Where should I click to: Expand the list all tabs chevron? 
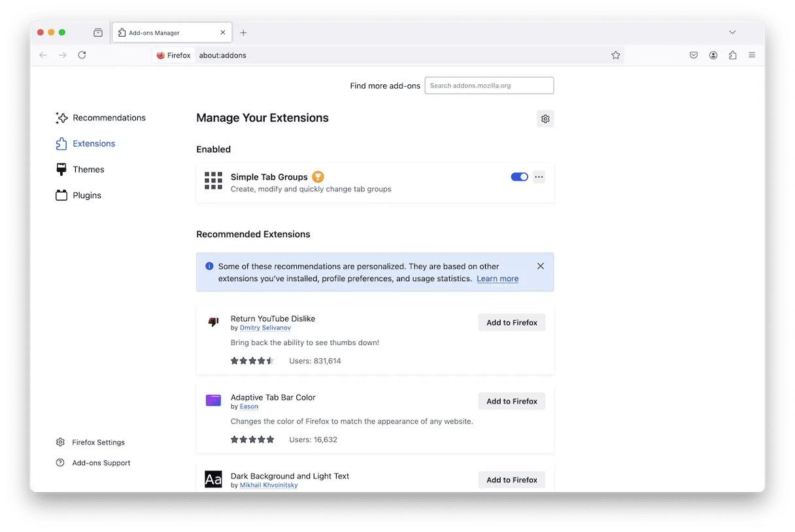coord(732,33)
